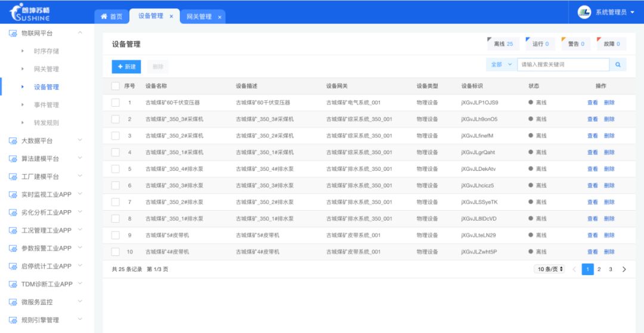Click the next page arrow icon
The image size is (644, 333).
pyautogui.click(x=624, y=269)
